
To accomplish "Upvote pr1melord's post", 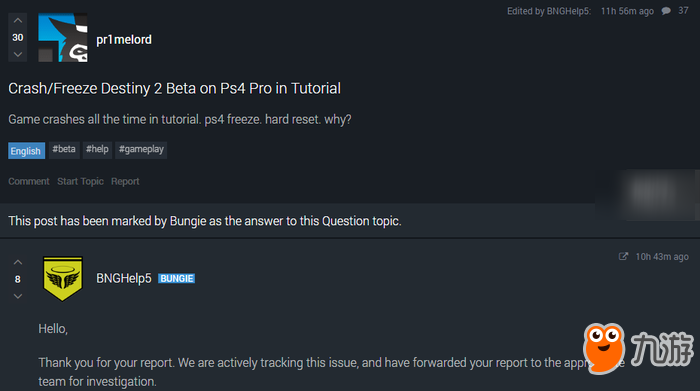I will (x=17, y=21).
